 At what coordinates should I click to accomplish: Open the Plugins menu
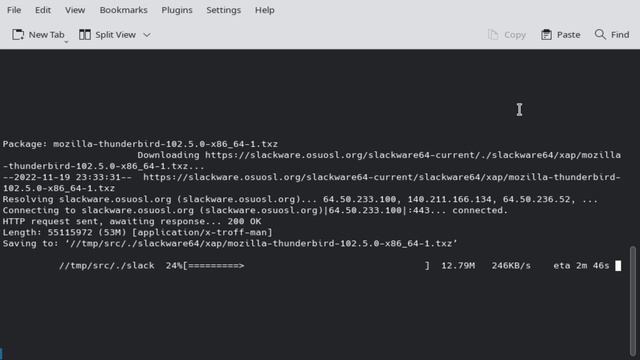177,10
